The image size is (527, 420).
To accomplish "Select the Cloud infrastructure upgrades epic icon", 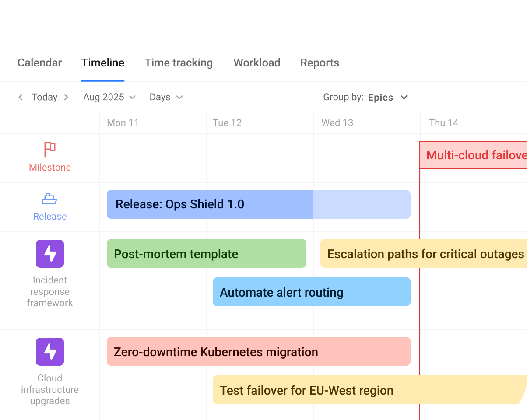I will coord(49,352).
